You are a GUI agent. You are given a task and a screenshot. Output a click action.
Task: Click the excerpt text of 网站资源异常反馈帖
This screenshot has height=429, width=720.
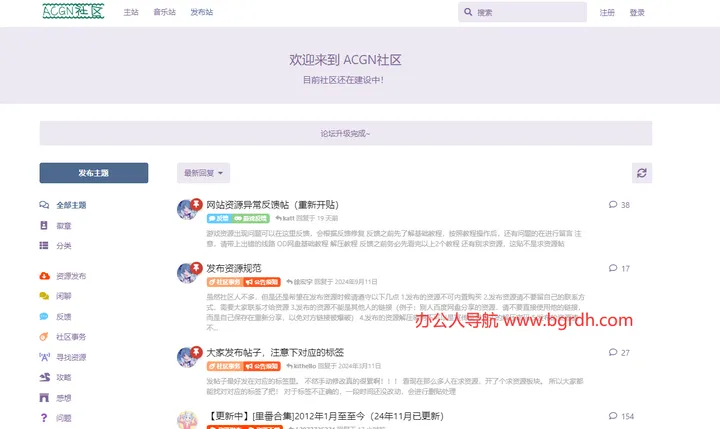394,238
